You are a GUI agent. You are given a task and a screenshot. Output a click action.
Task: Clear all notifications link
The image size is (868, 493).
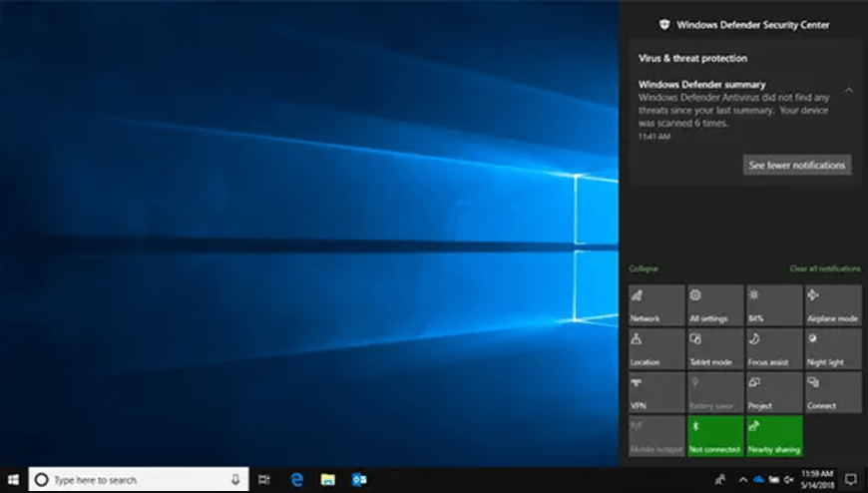coord(825,268)
